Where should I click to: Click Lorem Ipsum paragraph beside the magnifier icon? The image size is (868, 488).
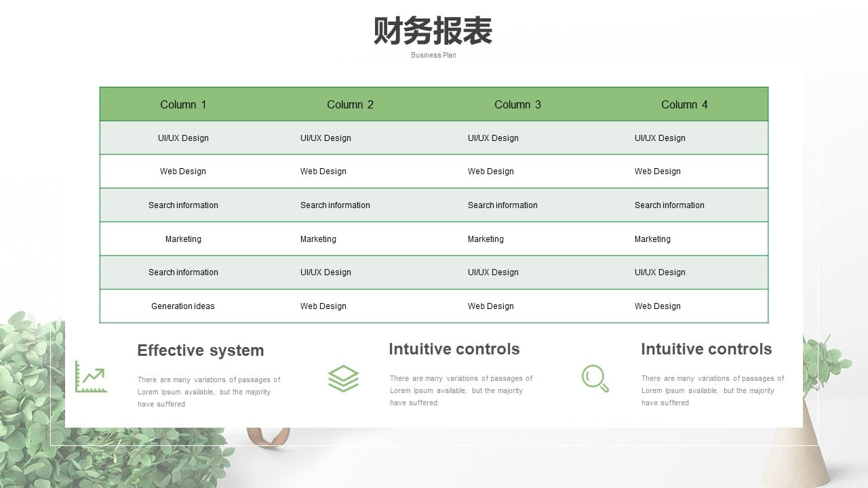tap(713, 390)
